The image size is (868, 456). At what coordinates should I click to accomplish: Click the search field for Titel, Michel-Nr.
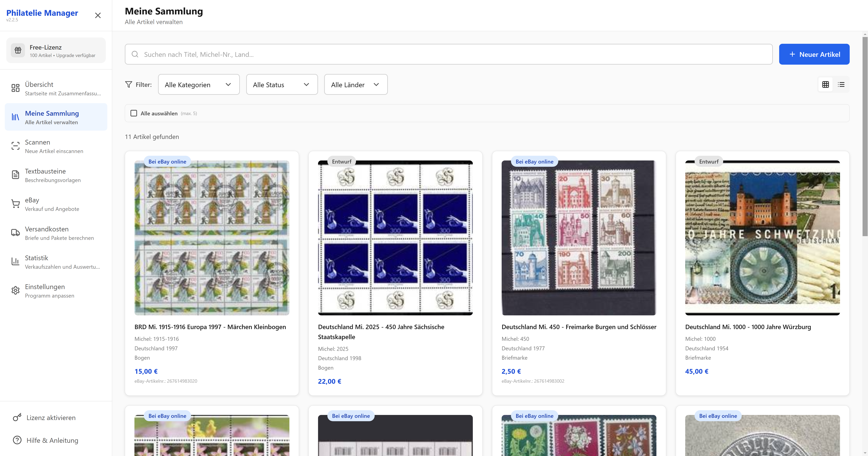pyautogui.click(x=448, y=54)
